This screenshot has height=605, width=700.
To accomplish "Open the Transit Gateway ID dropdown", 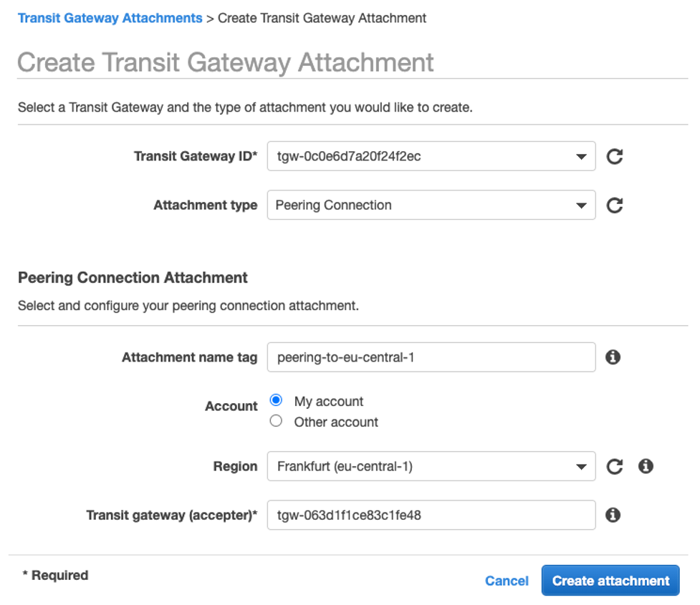I will [431, 156].
